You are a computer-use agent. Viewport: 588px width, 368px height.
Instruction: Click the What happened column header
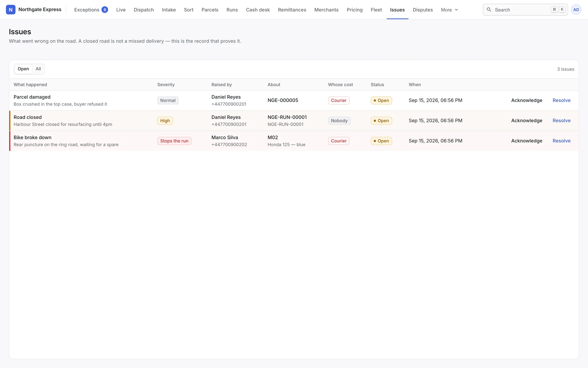[x=30, y=85]
